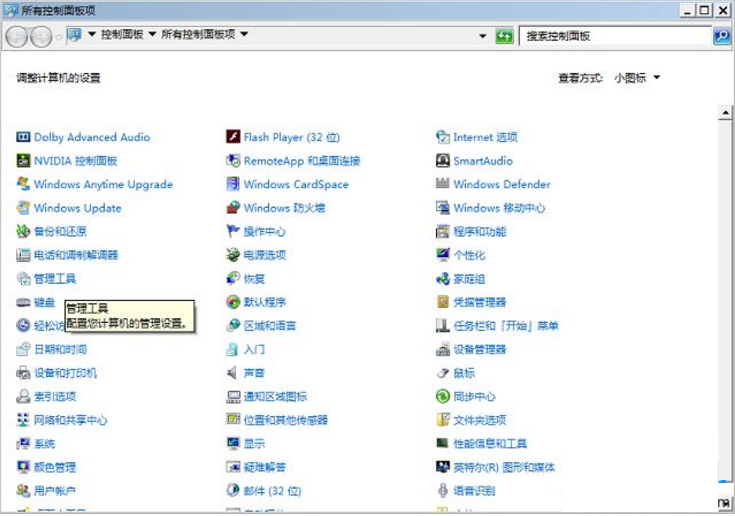Click the 家庭组 icon
Viewport: 735px width, 516px height.
tap(442, 279)
